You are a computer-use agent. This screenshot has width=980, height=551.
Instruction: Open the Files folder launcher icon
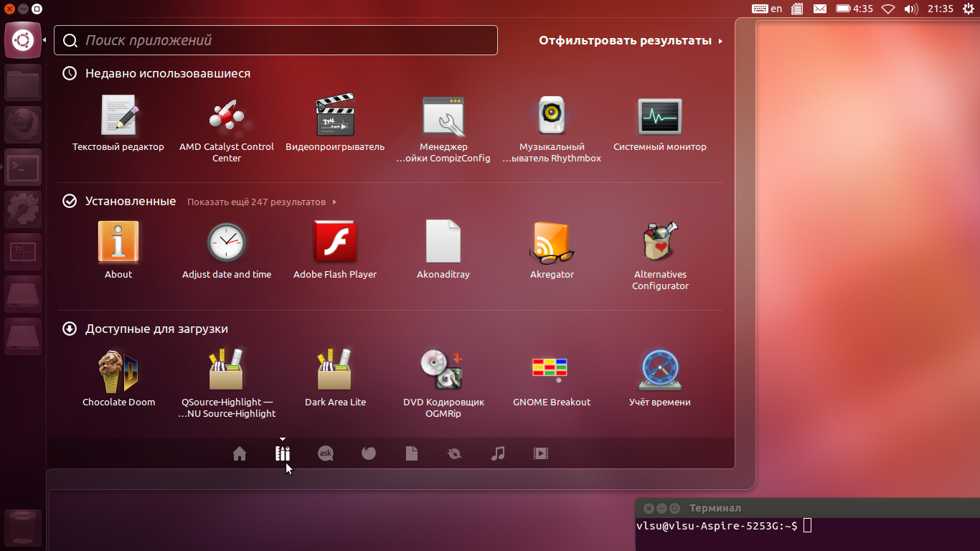tap(23, 83)
